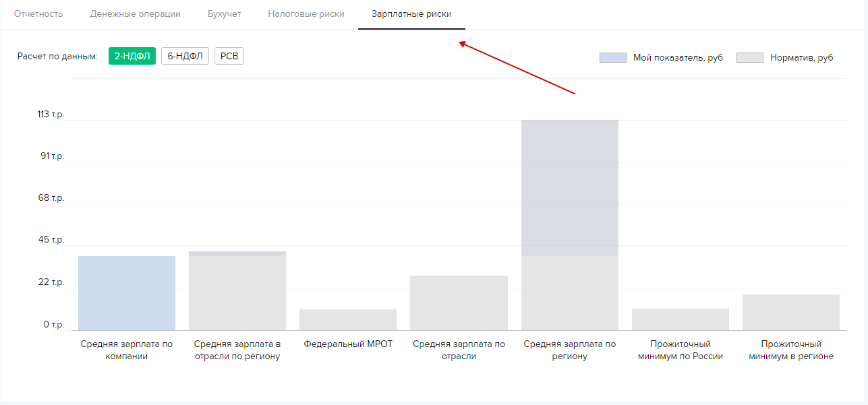Open the Отчетность tab
The width and height of the screenshot is (868, 405).
(38, 14)
